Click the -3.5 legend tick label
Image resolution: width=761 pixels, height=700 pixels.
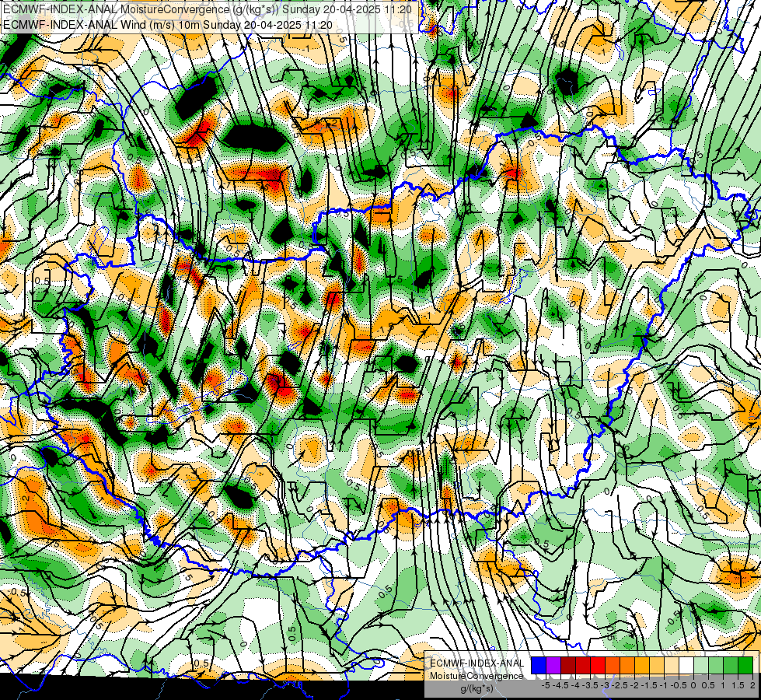coord(590,685)
